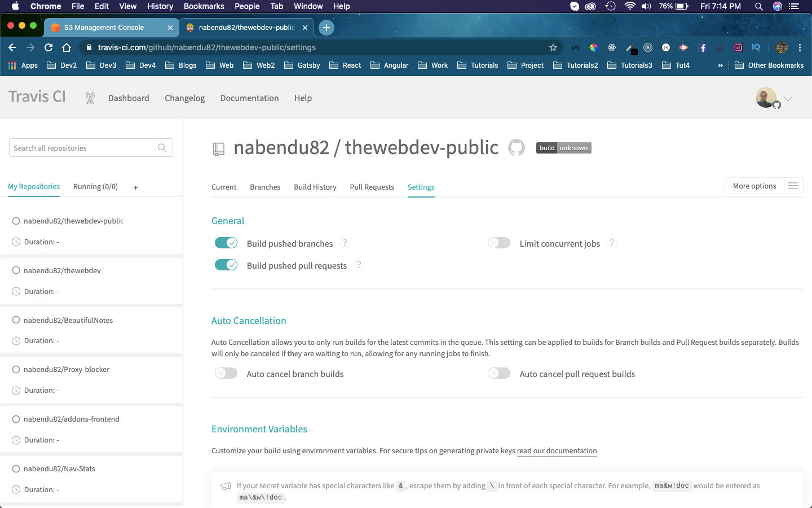Open Chrome three-dot menu
812x508 pixels.
pyautogui.click(x=800, y=47)
